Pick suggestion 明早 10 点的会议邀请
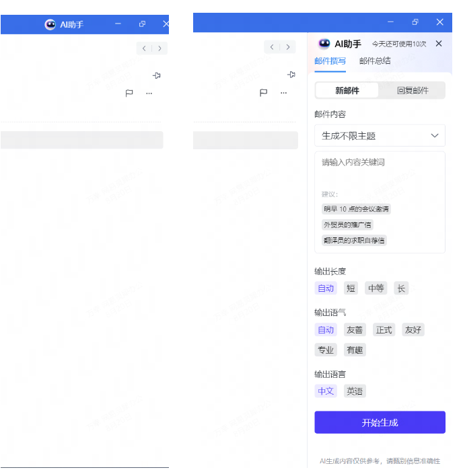 (x=356, y=209)
